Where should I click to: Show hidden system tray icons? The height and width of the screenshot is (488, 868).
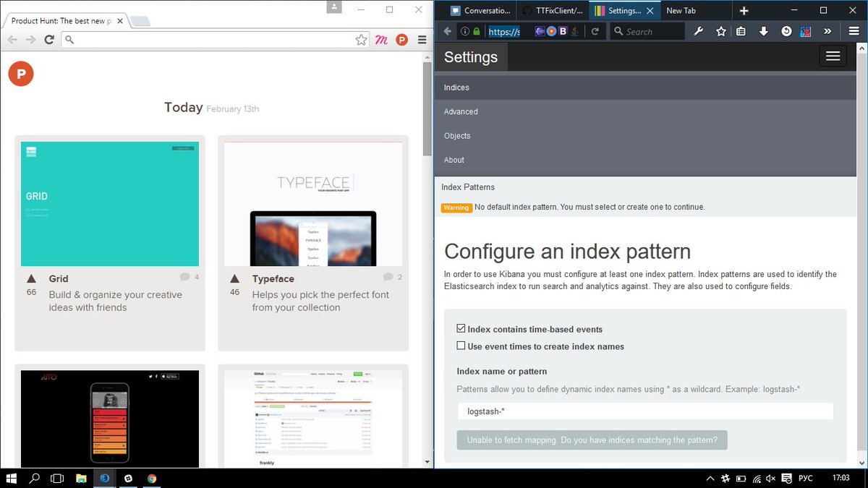click(710, 478)
